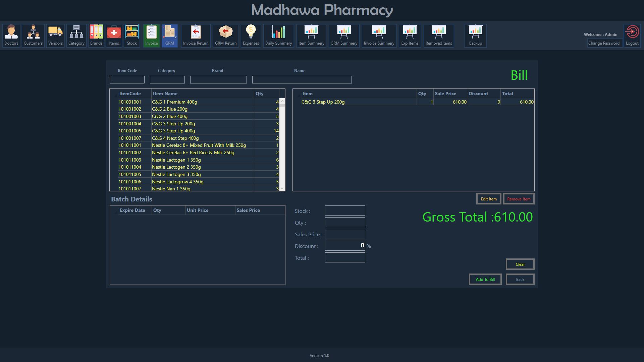Click the Sale Price column header in bill
Screen dimensions: 644x362
(x=450, y=94)
